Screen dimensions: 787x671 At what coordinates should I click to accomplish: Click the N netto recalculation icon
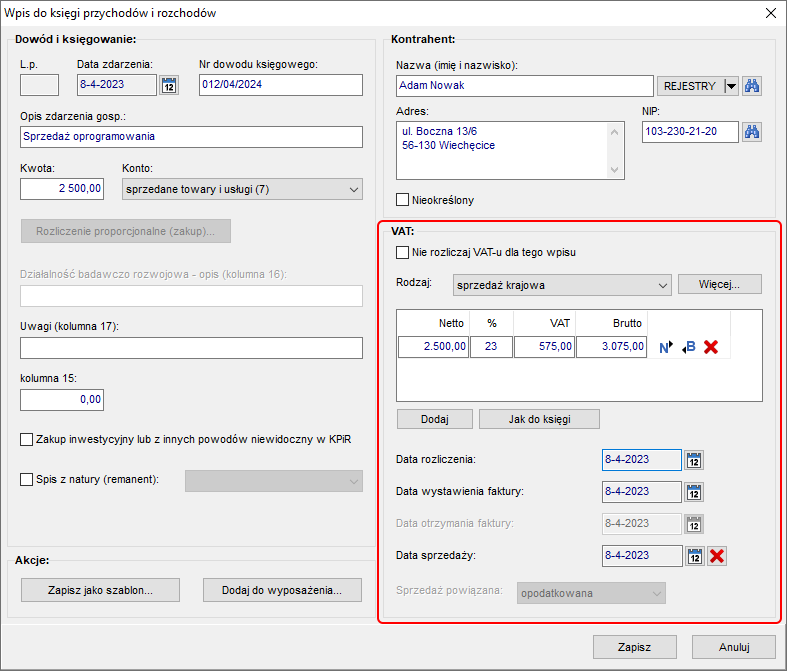666,347
